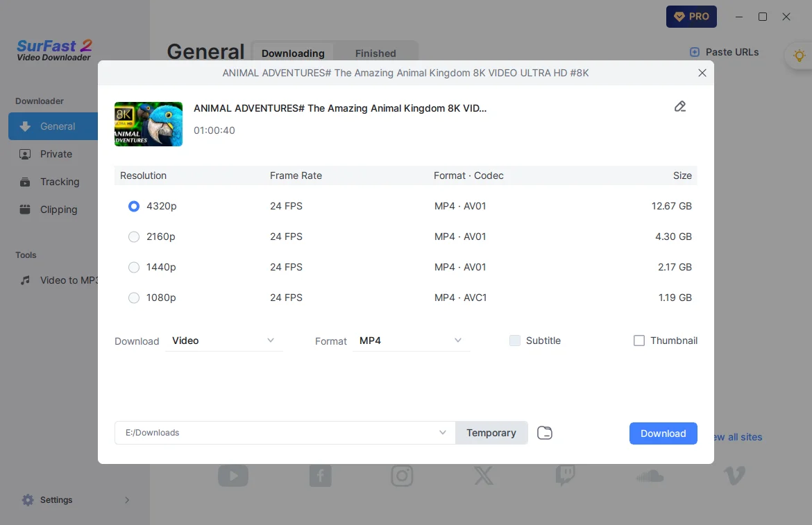Click the blue Download button

click(663, 433)
